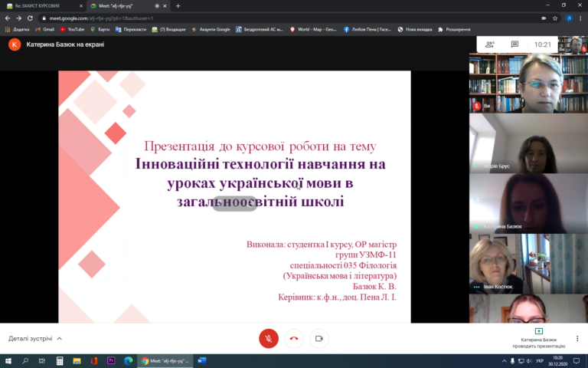
Task: Select Марія Брус video tile
Action: (x=528, y=143)
